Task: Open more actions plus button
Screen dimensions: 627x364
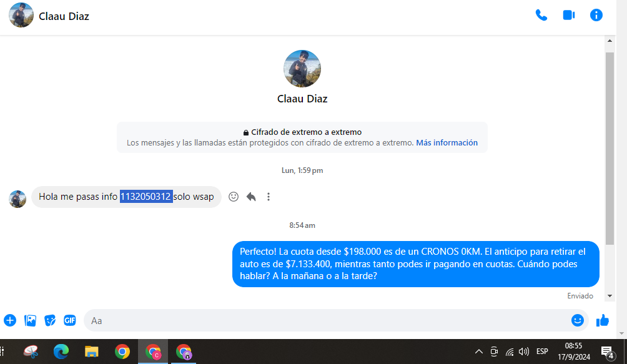Action: coord(10,320)
